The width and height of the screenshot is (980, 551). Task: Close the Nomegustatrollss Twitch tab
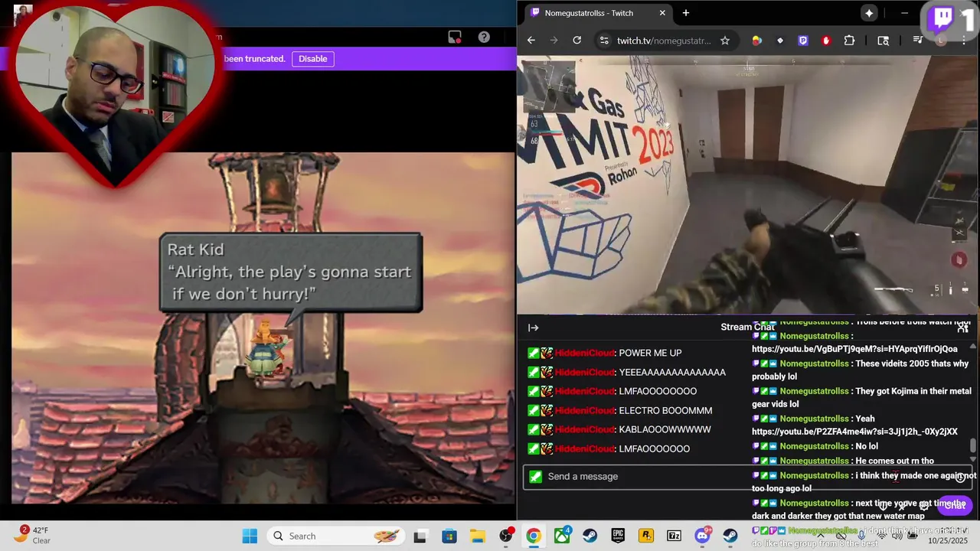click(662, 13)
